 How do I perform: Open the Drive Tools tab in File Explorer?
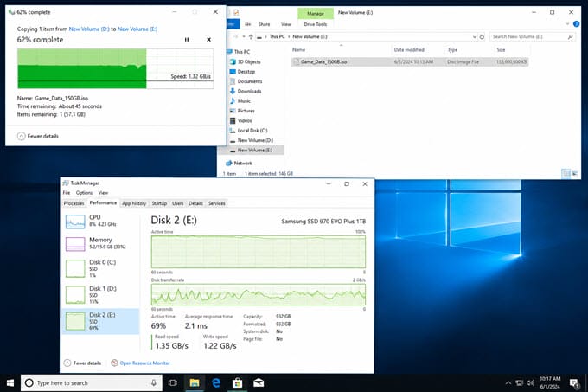pyautogui.click(x=316, y=24)
